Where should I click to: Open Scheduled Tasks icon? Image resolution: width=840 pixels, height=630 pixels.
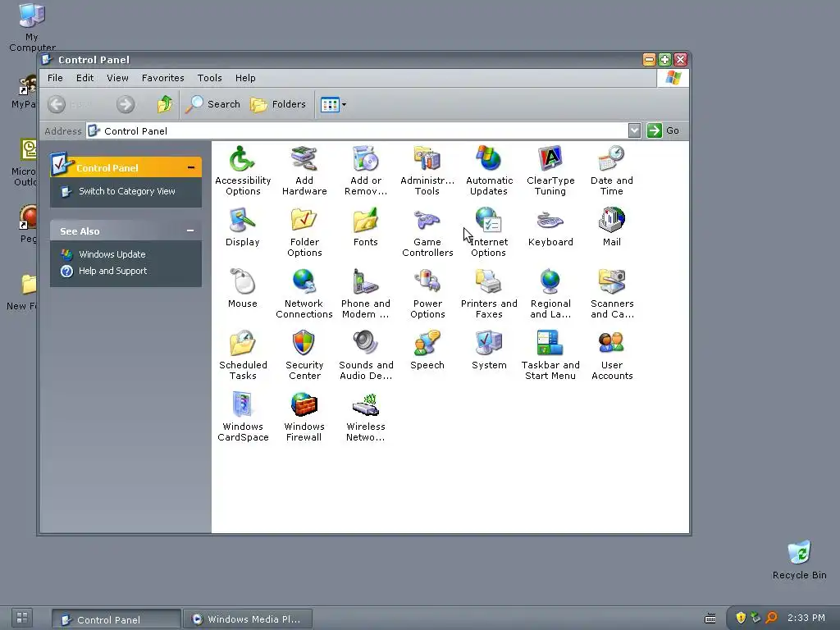(x=243, y=355)
